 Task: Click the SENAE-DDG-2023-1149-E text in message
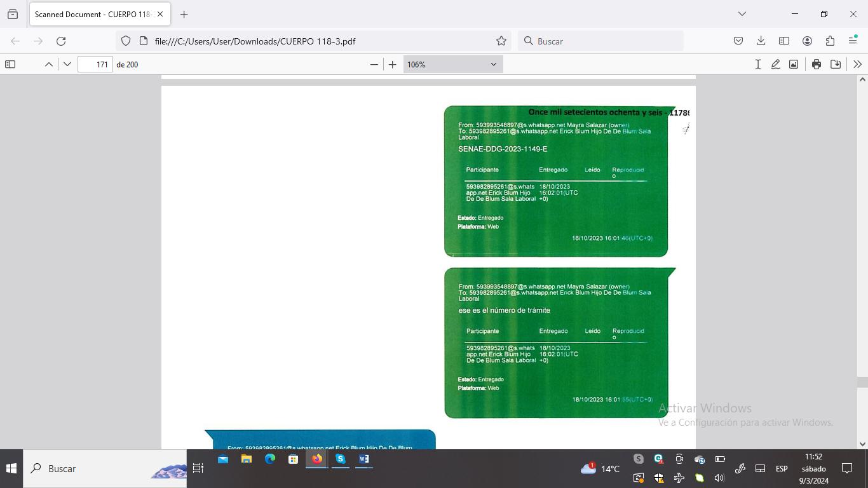click(x=503, y=149)
